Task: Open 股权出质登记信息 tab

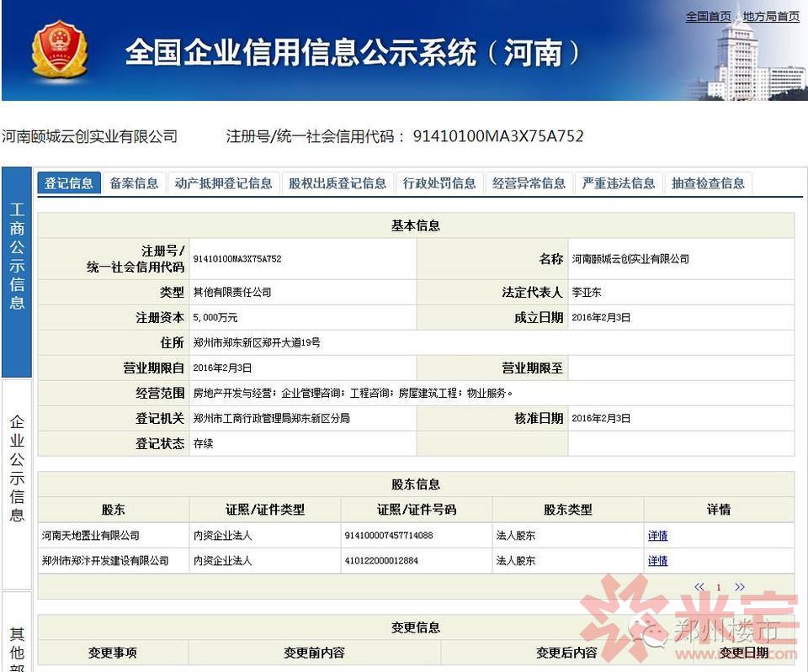Action: (x=338, y=183)
